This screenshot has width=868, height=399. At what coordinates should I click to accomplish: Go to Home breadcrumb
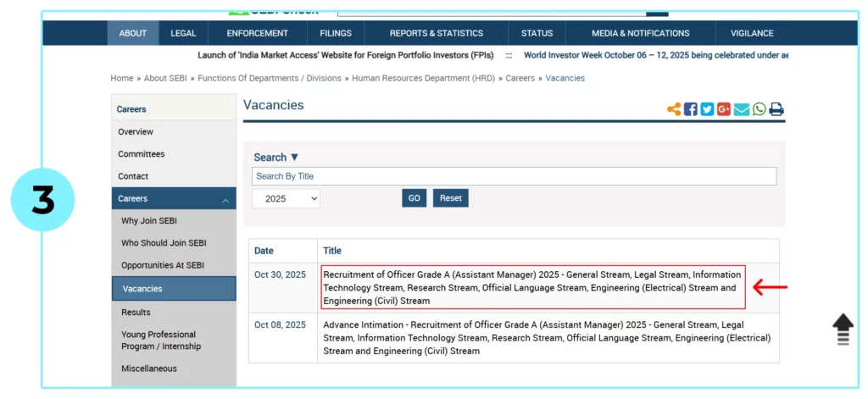point(122,78)
